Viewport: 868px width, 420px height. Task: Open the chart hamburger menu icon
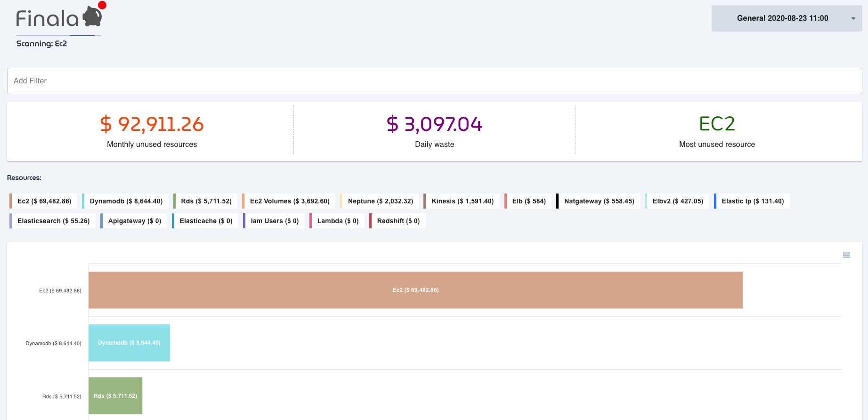[846, 255]
